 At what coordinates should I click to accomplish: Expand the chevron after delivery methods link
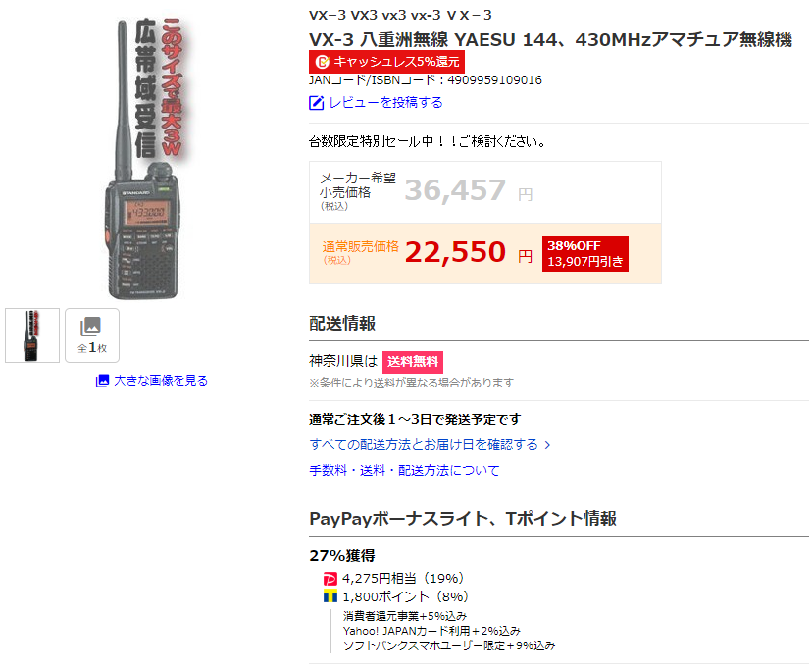pos(547,445)
